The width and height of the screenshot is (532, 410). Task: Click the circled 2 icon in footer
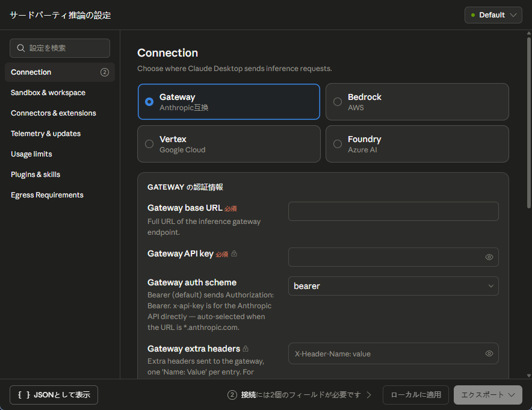pos(232,395)
